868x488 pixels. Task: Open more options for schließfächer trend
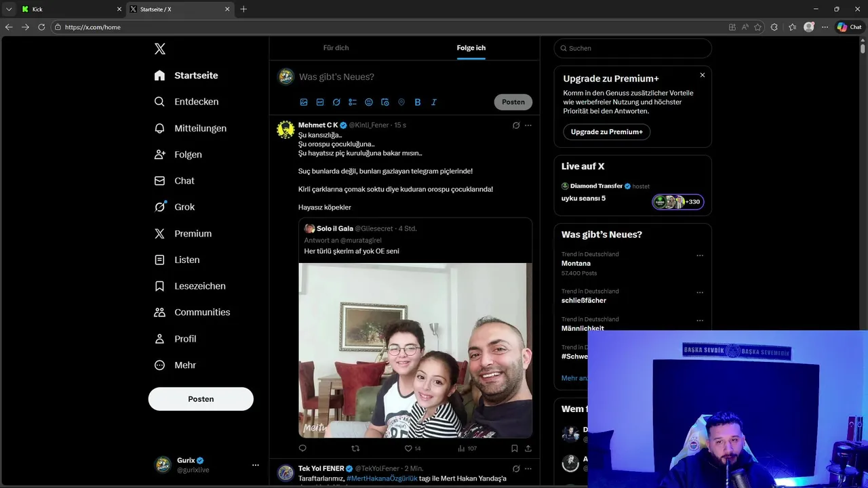(x=700, y=293)
